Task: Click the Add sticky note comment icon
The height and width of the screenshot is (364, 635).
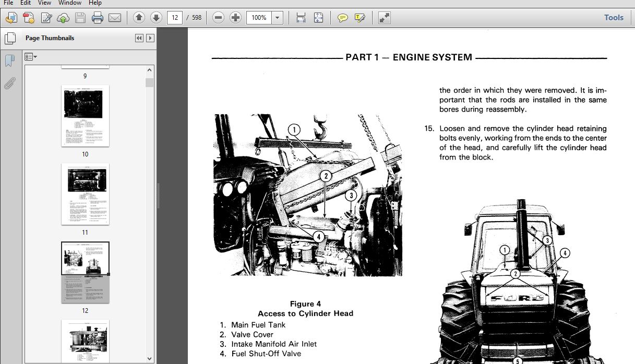Action: tap(342, 18)
